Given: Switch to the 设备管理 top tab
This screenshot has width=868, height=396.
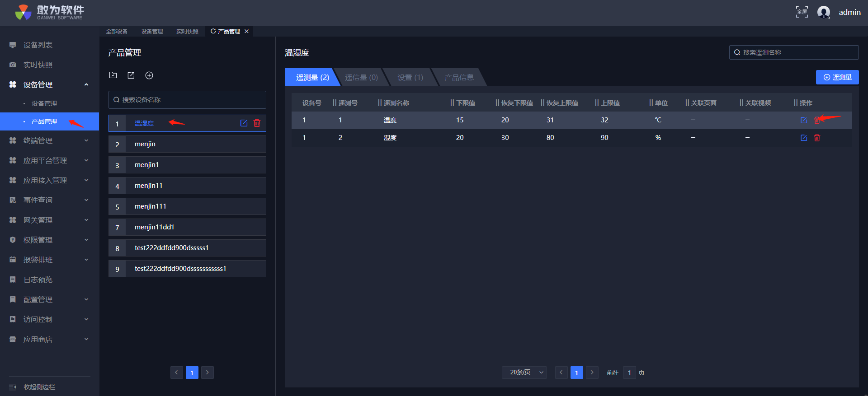Looking at the screenshot, I should (152, 31).
